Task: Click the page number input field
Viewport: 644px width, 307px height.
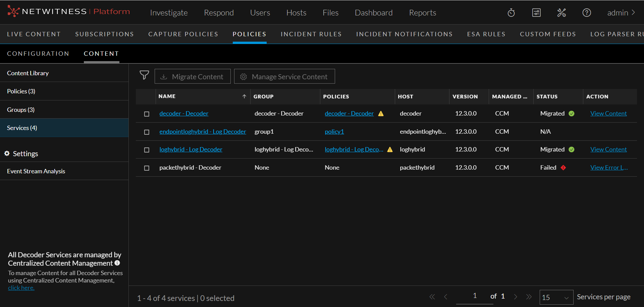Action: (x=475, y=296)
